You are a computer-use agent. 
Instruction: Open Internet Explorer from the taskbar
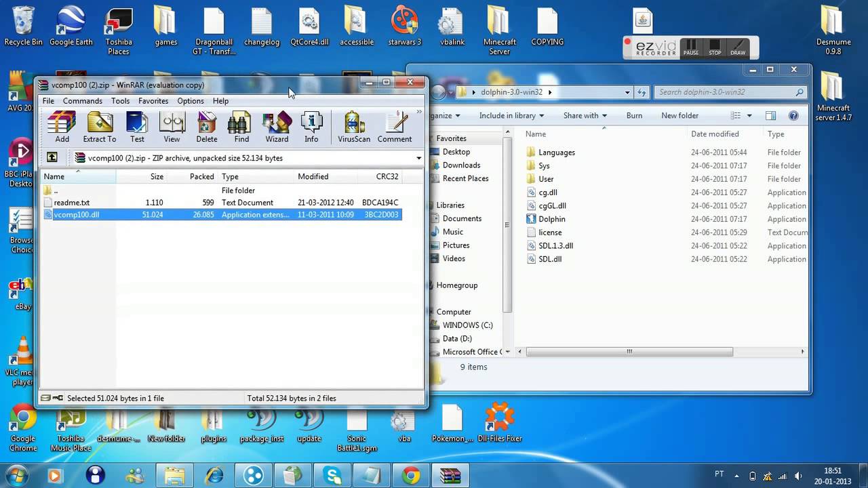tap(214, 475)
